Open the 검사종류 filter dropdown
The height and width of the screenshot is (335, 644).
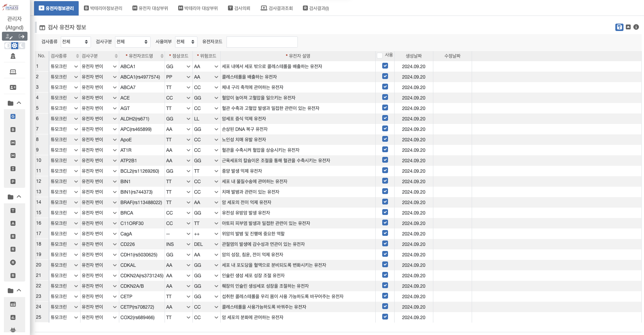click(x=76, y=42)
